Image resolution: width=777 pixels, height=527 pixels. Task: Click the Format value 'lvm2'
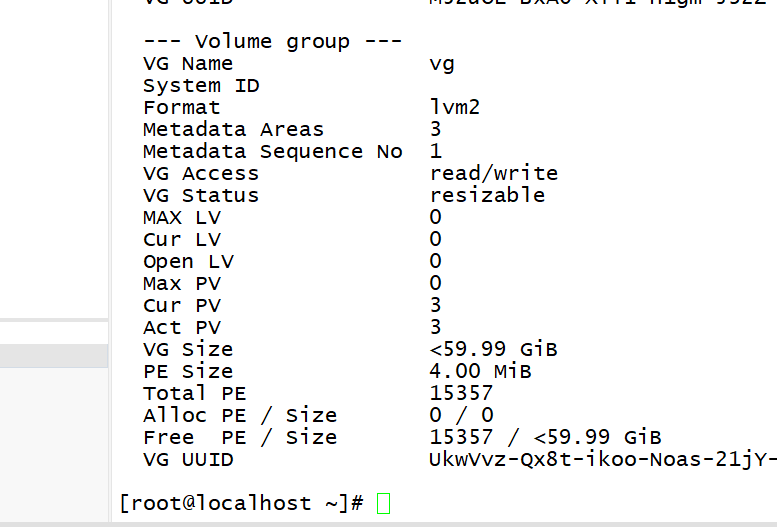click(x=455, y=107)
